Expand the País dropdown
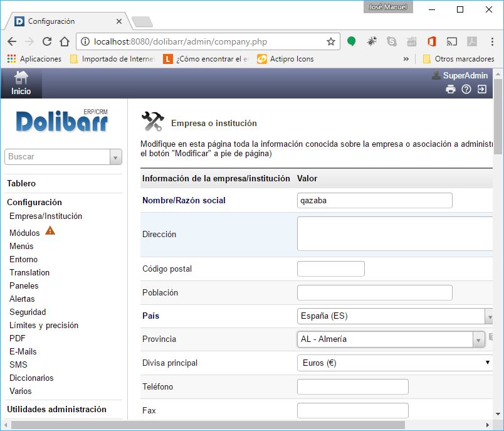This screenshot has width=504, height=431. [x=488, y=316]
